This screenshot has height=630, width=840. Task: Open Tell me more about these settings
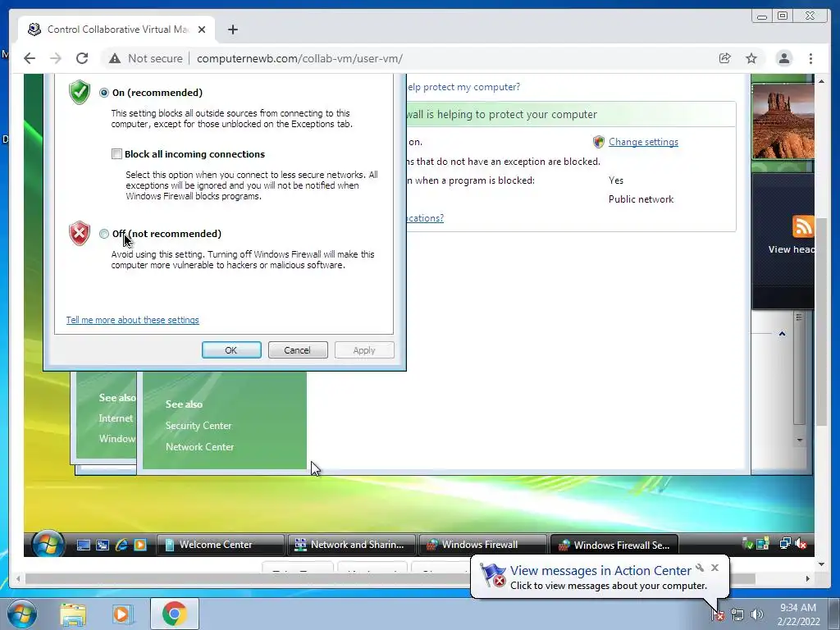pyautogui.click(x=132, y=320)
